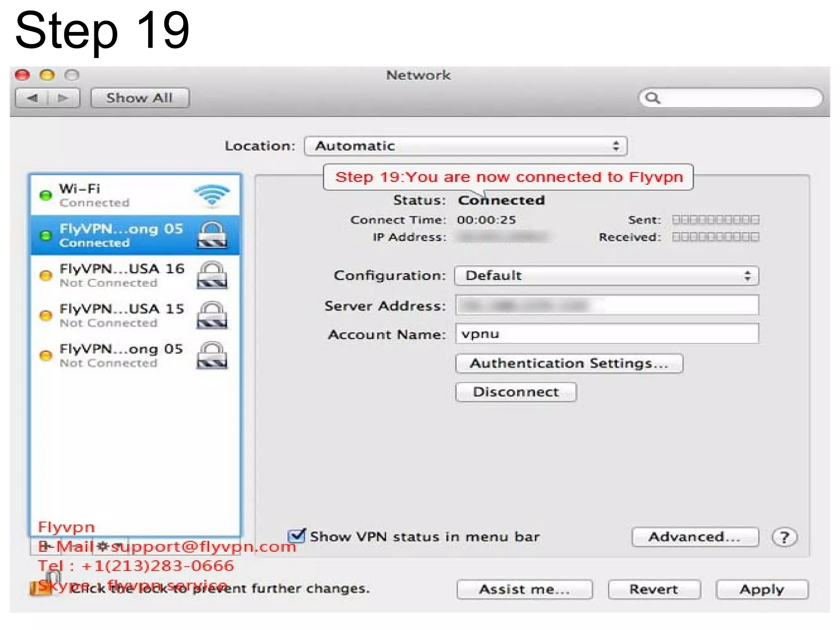The width and height of the screenshot is (840, 630).
Task: Click the lock icon beside FlyVPN USA 16
Action: [x=212, y=275]
